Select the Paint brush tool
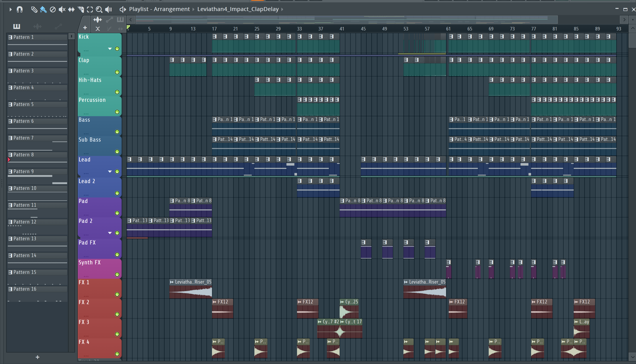 [43, 9]
